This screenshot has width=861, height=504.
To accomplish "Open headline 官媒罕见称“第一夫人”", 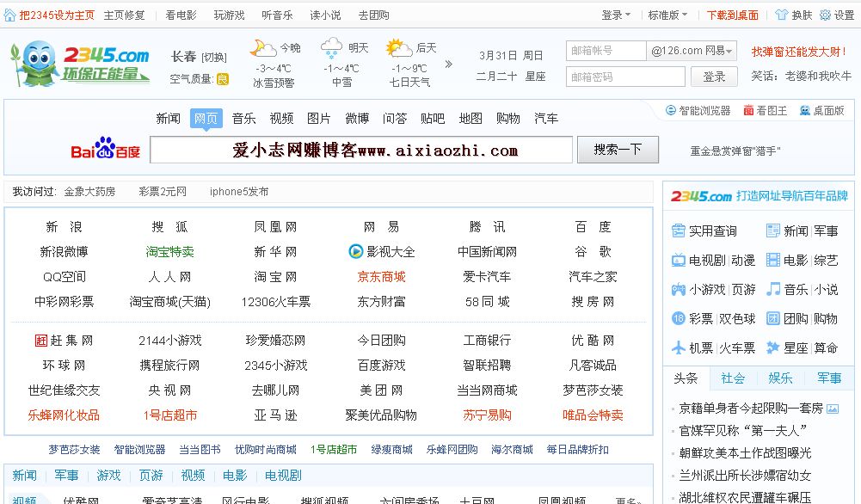I will coord(743,430).
